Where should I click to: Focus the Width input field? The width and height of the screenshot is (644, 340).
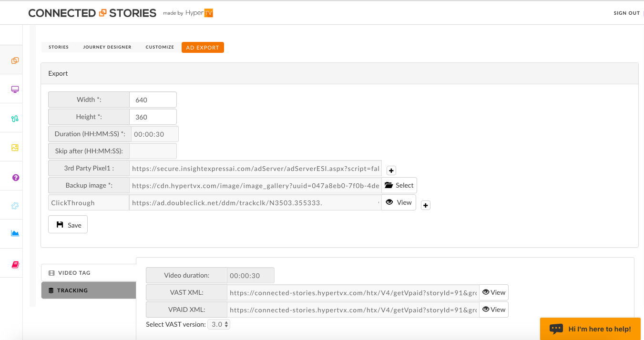pos(153,100)
